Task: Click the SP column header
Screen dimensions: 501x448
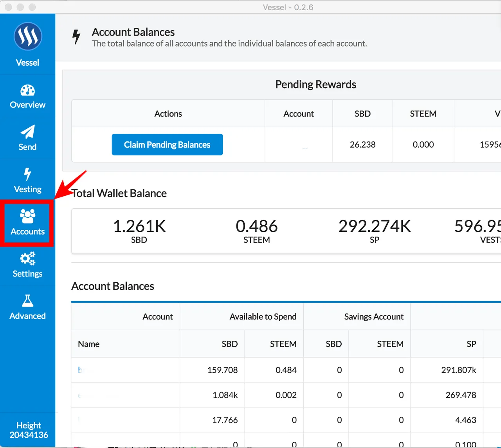Action: click(x=471, y=344)
